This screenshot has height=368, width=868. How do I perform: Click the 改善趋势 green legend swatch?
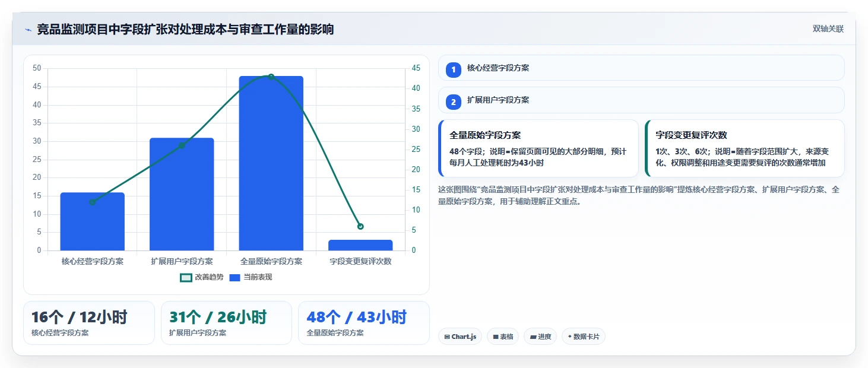pos(186,277)
